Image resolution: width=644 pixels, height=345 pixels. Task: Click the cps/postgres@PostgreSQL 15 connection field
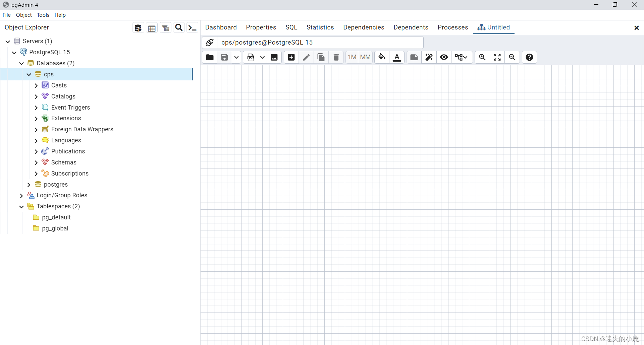pos(320,43)
